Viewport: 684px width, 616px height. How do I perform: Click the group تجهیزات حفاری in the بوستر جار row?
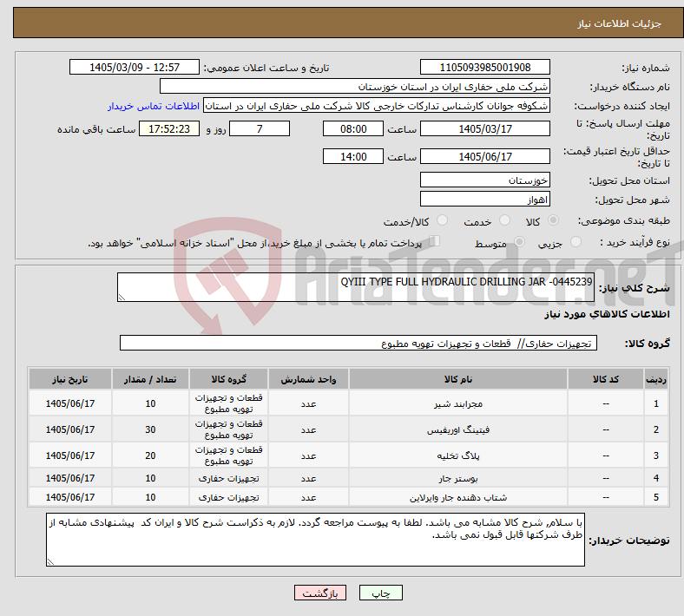228,479
